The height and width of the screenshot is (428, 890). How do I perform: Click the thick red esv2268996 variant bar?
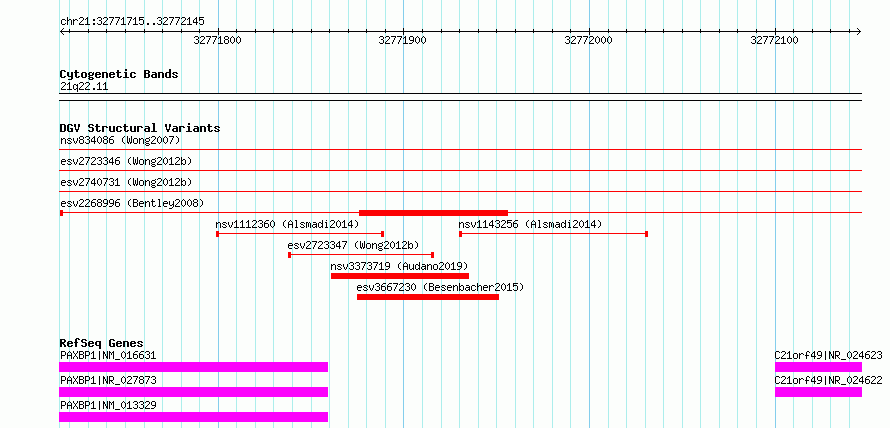pyautogui.click(x=434, y=213)
